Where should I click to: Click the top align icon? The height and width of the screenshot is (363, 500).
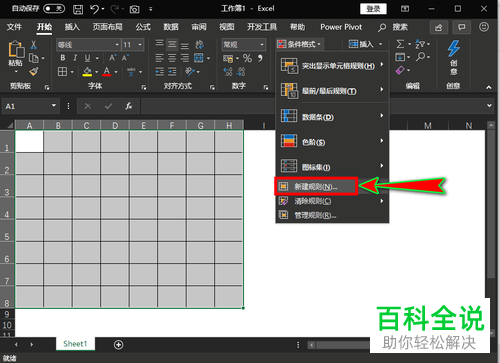pyautogui.click(x=160, y=44)
